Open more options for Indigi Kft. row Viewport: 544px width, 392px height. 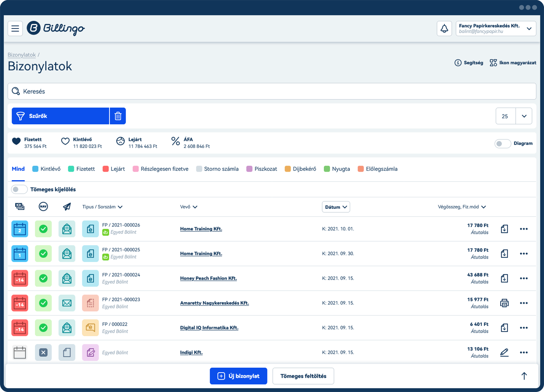point(524,352)
